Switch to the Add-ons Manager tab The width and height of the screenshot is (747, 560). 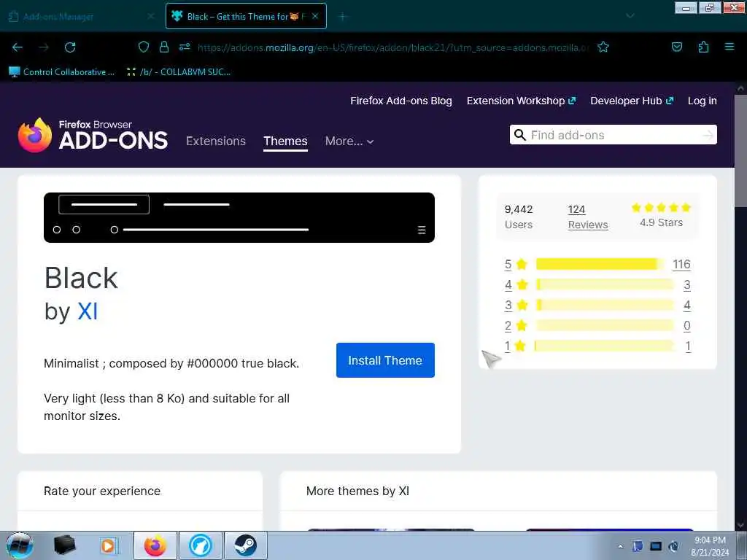click(x=81, y=16)
